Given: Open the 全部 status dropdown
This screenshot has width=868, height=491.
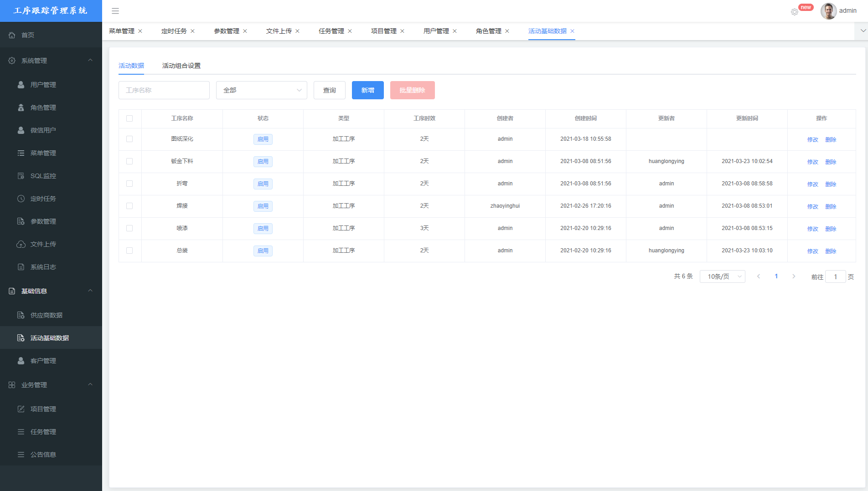Looking at the screenshot, I should coord(262,90).
